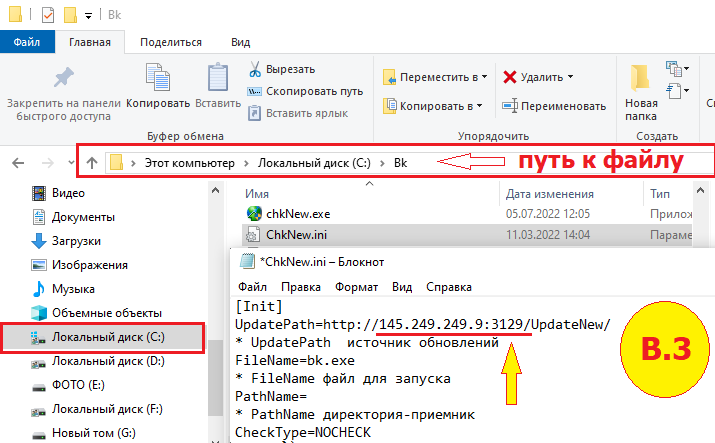Open Notepad Edit menu

(299, 286)
